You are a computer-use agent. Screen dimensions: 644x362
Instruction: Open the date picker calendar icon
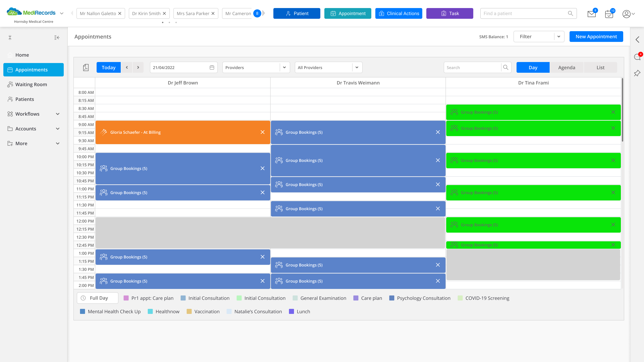pos(212,67)
